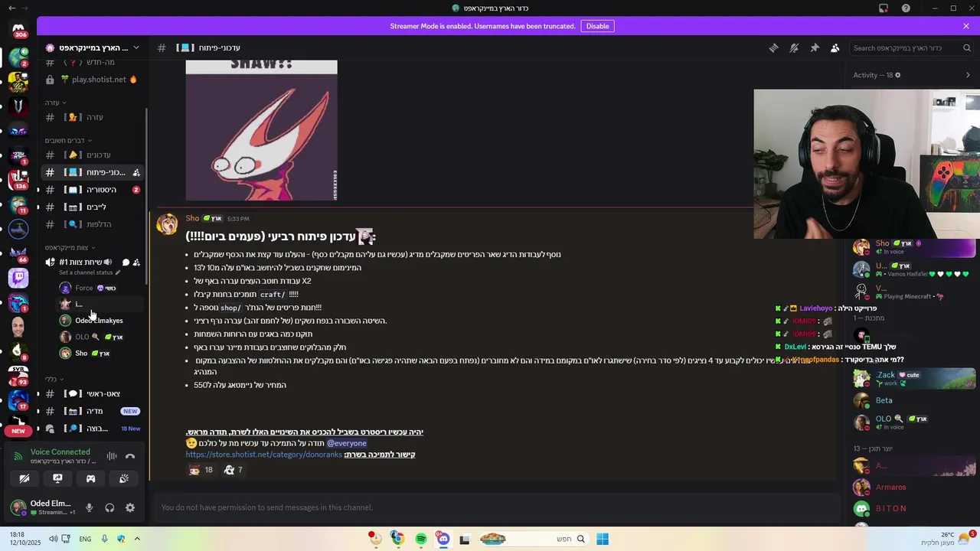Open Discord direct messages home icon

tap(18, 29)
